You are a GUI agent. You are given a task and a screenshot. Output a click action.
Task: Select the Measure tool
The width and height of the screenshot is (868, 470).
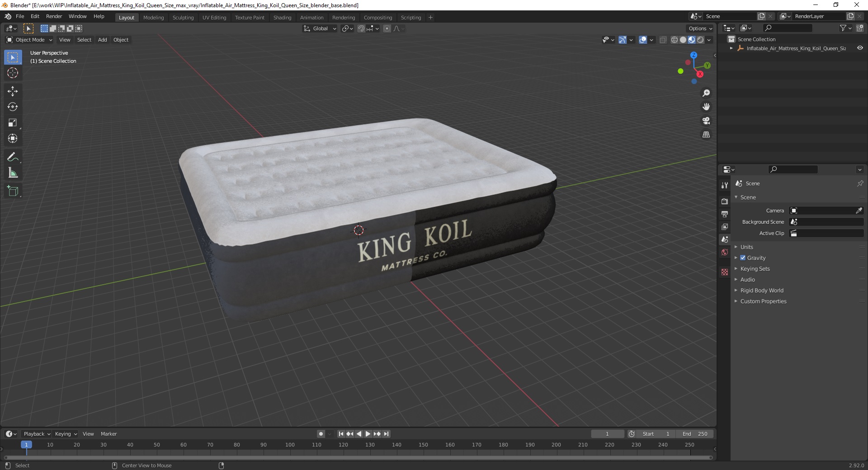[13, 173]
